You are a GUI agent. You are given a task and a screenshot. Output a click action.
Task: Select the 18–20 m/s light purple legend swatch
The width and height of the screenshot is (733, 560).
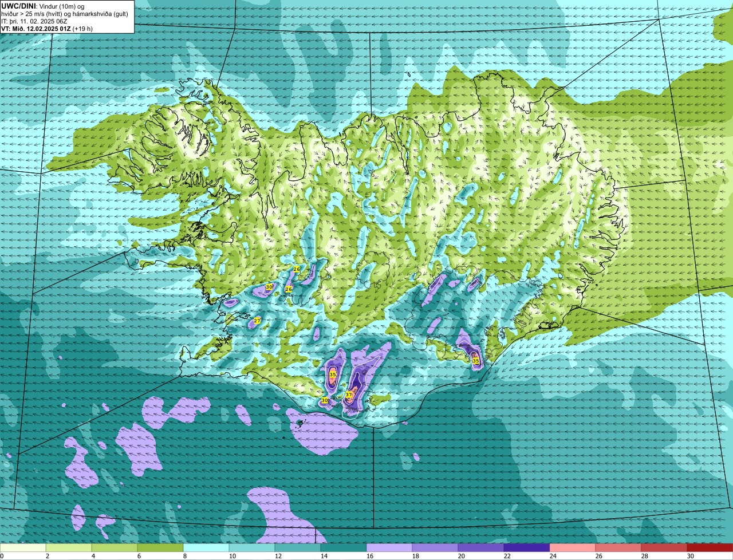click(435, 548)
